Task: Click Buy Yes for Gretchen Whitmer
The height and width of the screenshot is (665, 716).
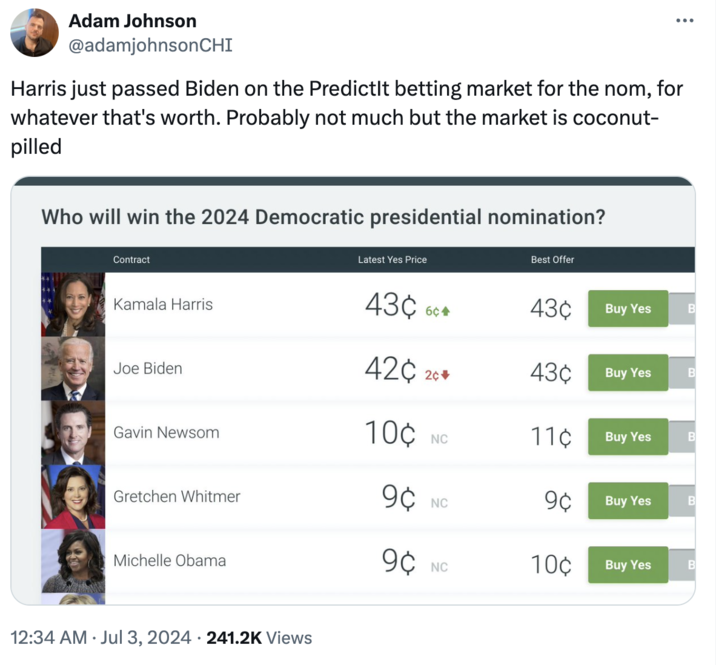Action: click(x=628, y=501)
